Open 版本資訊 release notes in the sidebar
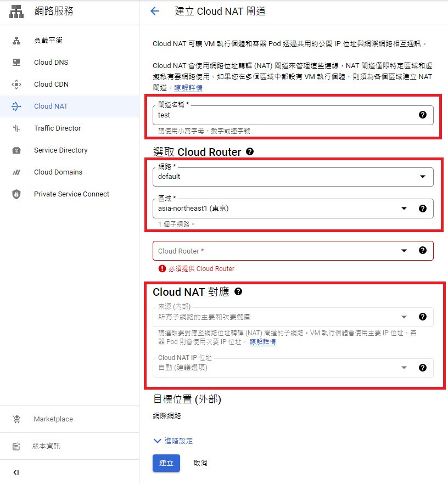Image resolution: width=448 pixels, height=484 pixels. pyautogui.click(x=70, y=446)
